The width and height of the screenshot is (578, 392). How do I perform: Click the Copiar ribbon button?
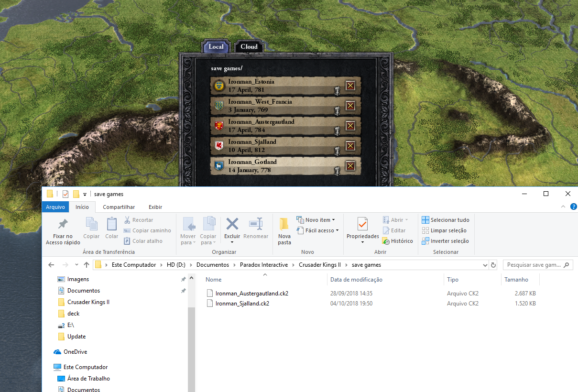click(91, 229)
